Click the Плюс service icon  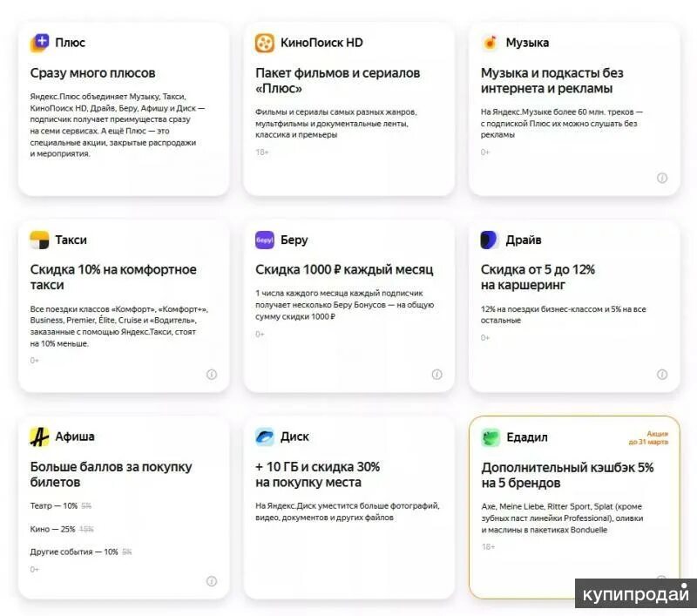coord(39,43)
